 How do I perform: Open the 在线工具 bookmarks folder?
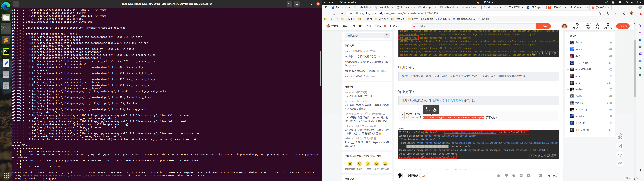tap(348, 19)
